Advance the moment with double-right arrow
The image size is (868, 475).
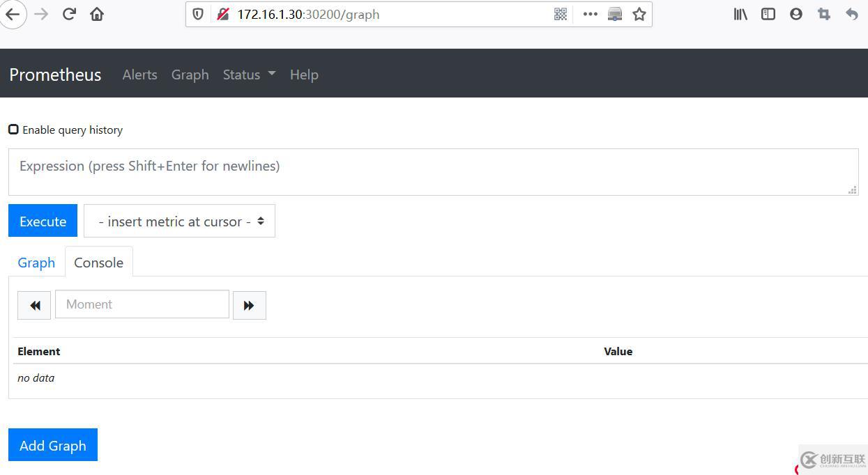click(249, 305)
